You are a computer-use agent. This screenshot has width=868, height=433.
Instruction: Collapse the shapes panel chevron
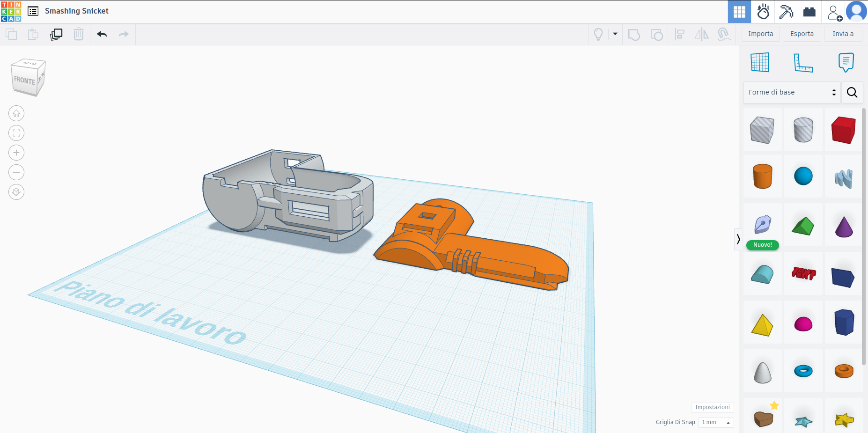tap(738, 239)
